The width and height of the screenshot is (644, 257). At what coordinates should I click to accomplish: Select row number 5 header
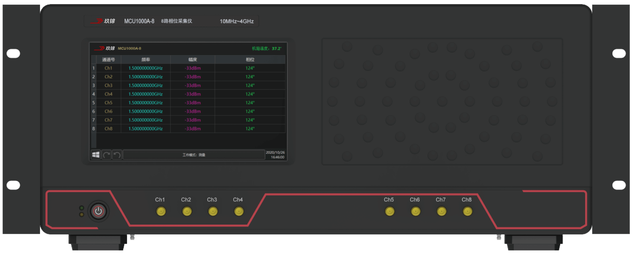(94, 103)
